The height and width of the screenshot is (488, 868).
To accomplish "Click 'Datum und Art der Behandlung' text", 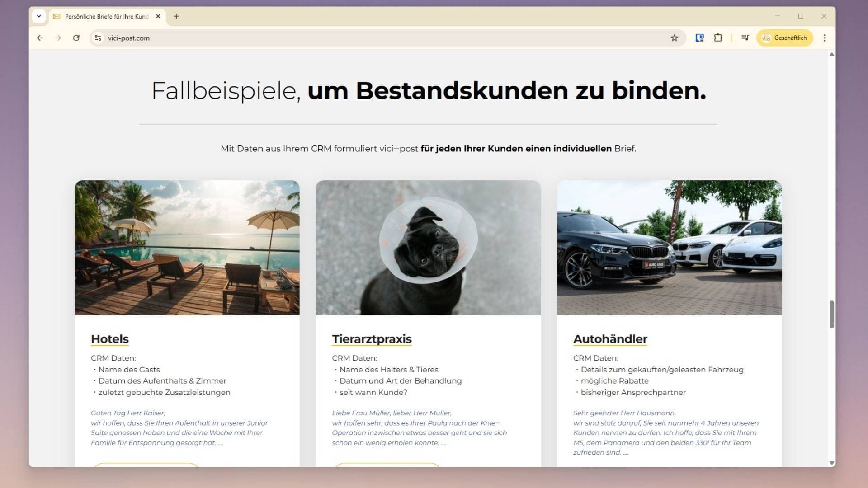I will click(x=401, y=381).
